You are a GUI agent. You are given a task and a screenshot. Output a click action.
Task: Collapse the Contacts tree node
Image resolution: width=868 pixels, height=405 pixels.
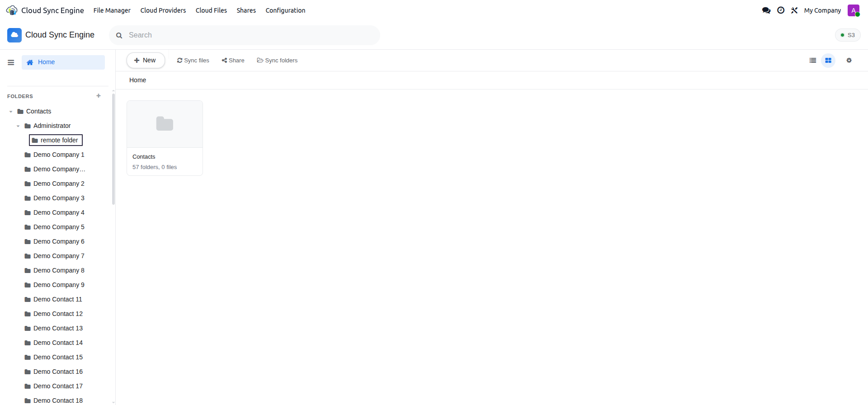(11, 112)
